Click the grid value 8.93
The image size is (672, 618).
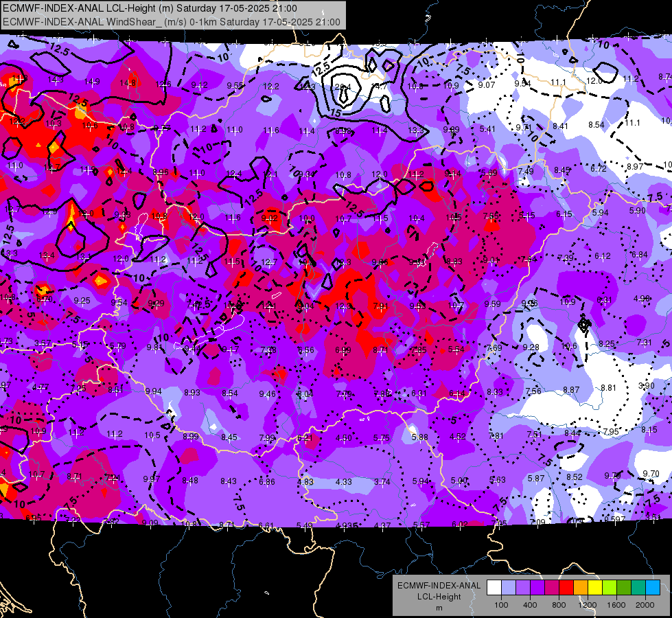[x=192, y=392]
